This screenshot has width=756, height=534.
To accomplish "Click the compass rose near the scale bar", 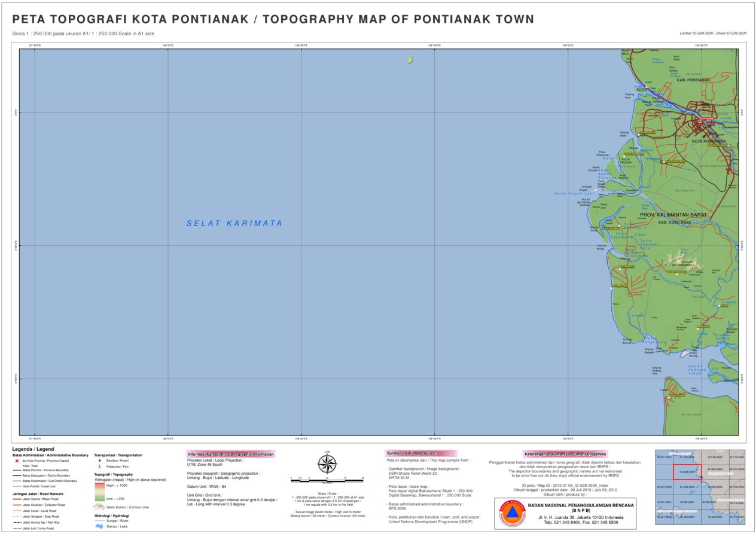I will (x=326, y=463).
